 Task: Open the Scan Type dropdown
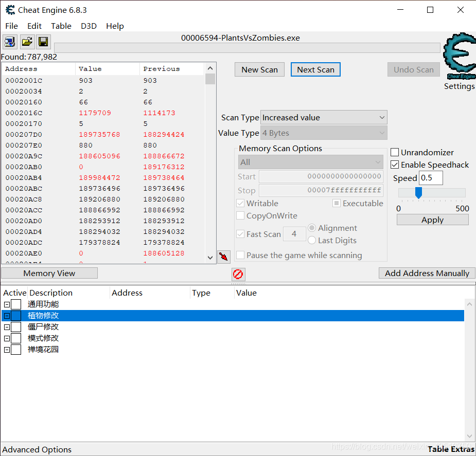[x=324, y=117]
